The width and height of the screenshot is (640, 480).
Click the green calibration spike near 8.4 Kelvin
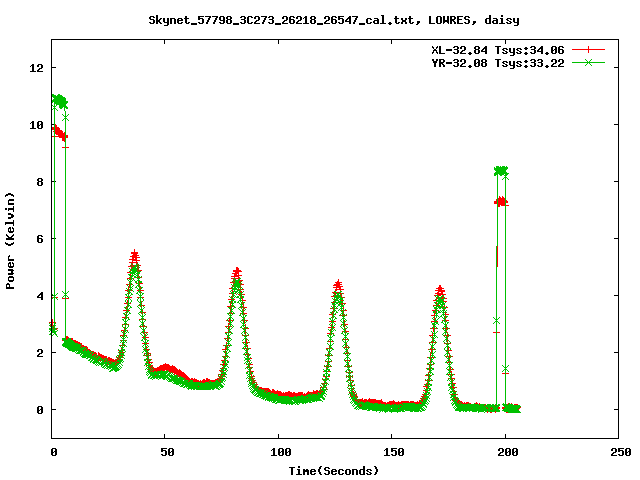[x=501, y=170]
